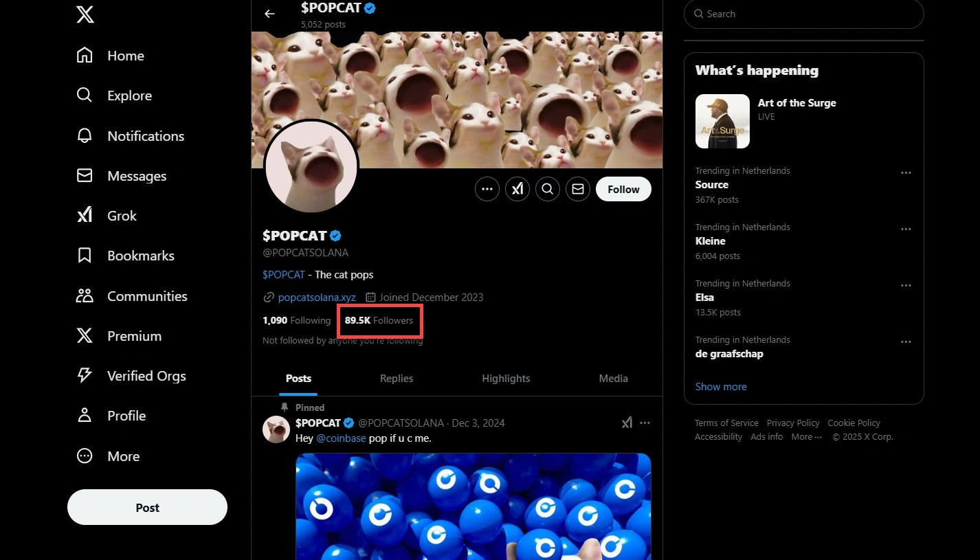The image size is (980, 560).
Task: Open the profile's three-dot options button
Action: (487, 189)
